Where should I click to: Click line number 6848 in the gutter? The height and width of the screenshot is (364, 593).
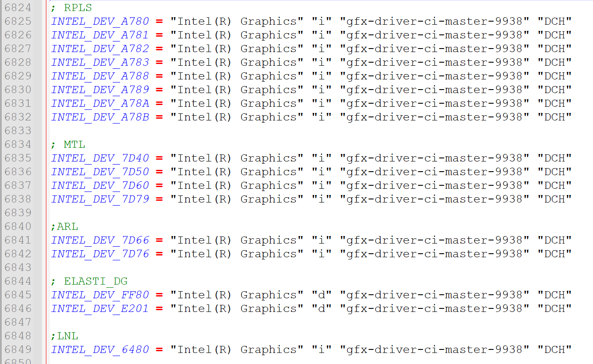click(x=18, y=336)
